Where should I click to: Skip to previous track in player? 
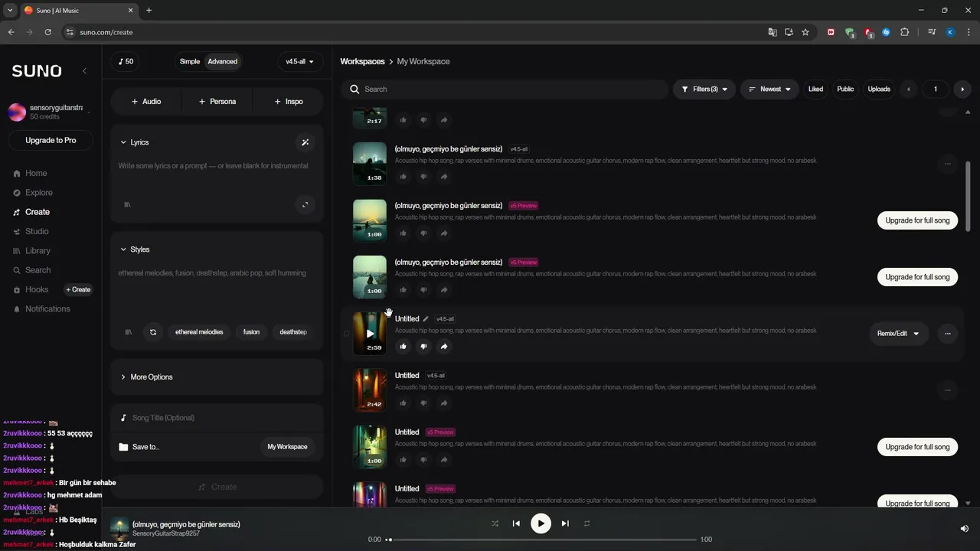click(x=516, y=523)
